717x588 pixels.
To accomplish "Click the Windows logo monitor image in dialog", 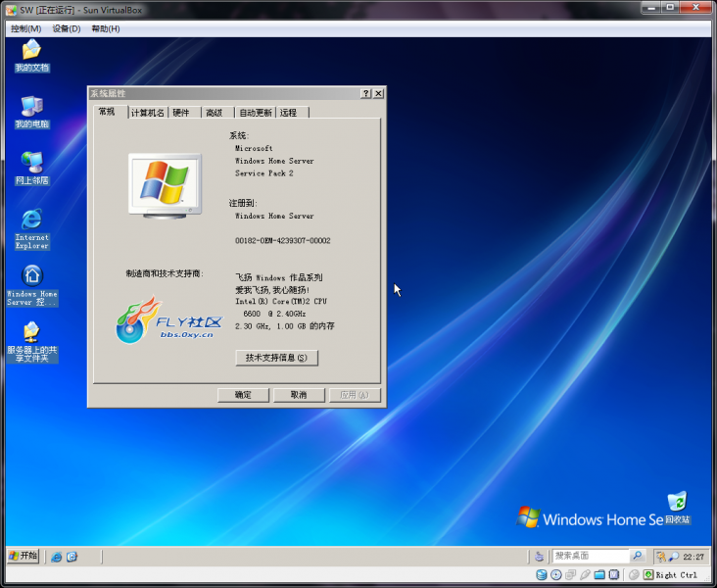I will tap(166, 186).
